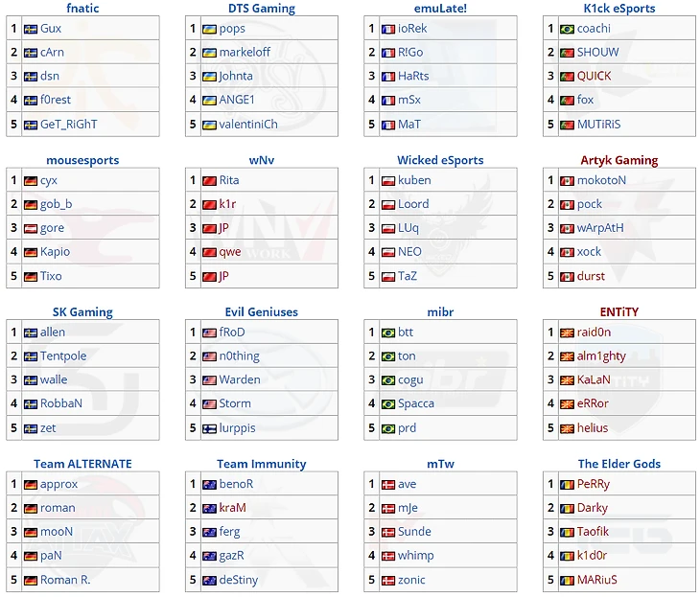Click the Ukrainian flag next to markeloff
The image size is (700, 597).
209,53
